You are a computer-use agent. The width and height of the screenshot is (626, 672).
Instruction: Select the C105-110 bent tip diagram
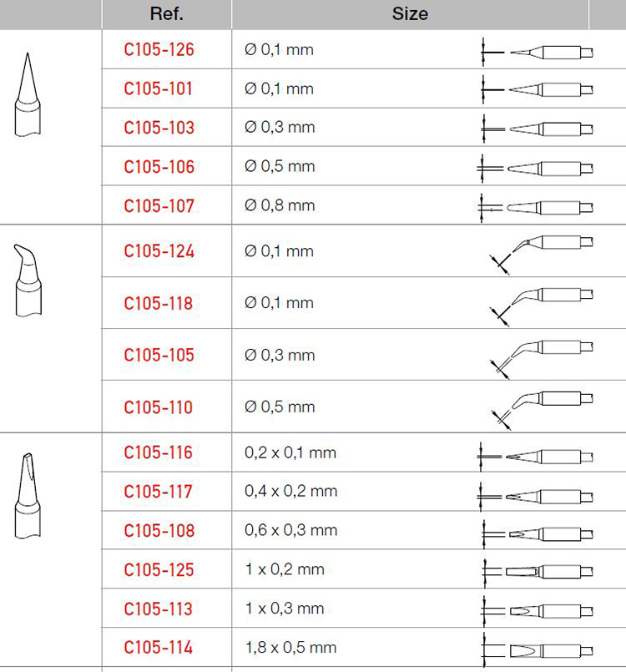pyautogui.click(x=543, y=405)
